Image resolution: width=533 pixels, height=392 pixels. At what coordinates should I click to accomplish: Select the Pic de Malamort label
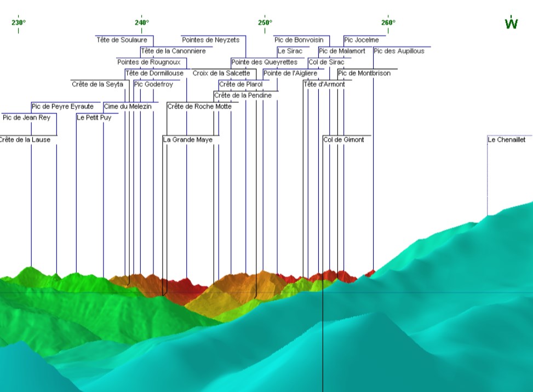(x=342, y=51)
